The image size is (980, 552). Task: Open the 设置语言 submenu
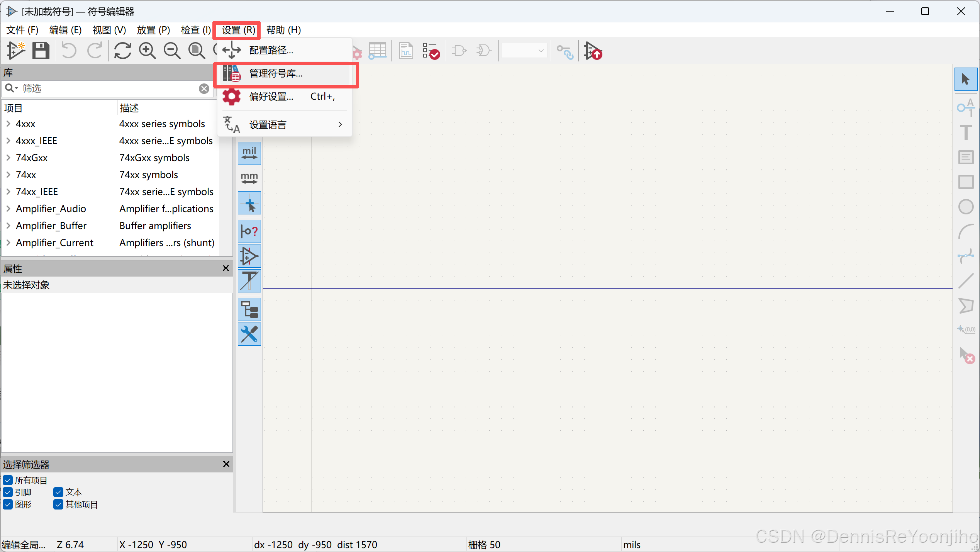click(x=285, y=124)
